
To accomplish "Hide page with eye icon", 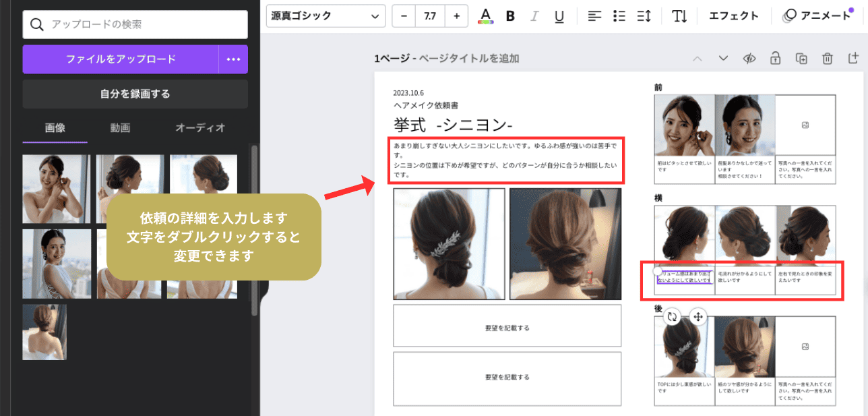I will click(x=749, y=59).
